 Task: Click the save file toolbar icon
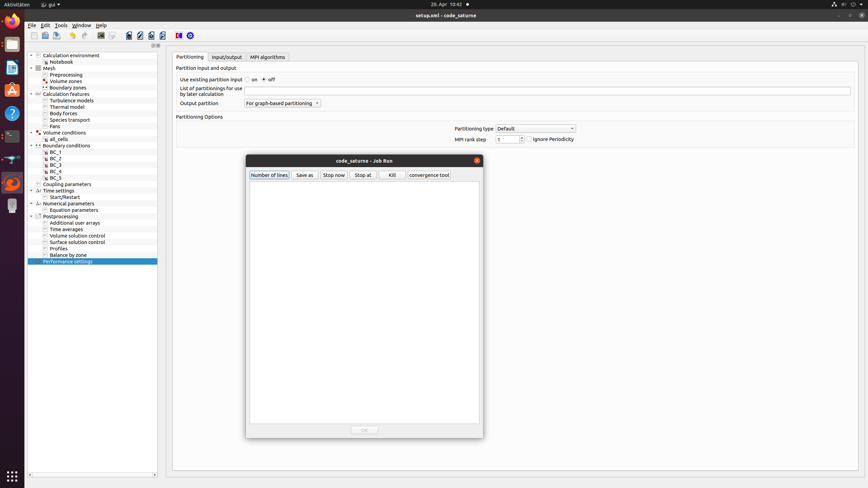pyautogui.click(x=57, y=36)
